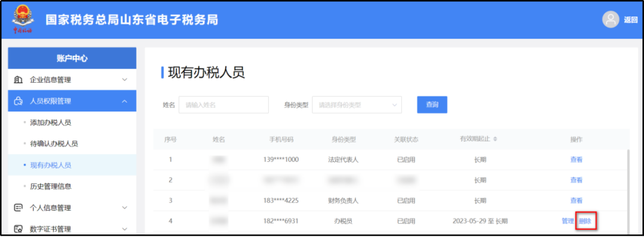Click 管理 link in row 4

tap(568, 221)
